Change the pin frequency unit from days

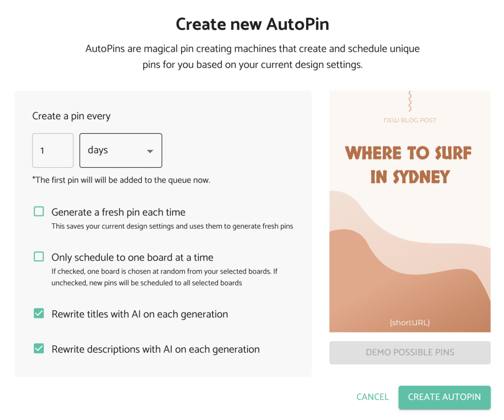coord(121,150)
